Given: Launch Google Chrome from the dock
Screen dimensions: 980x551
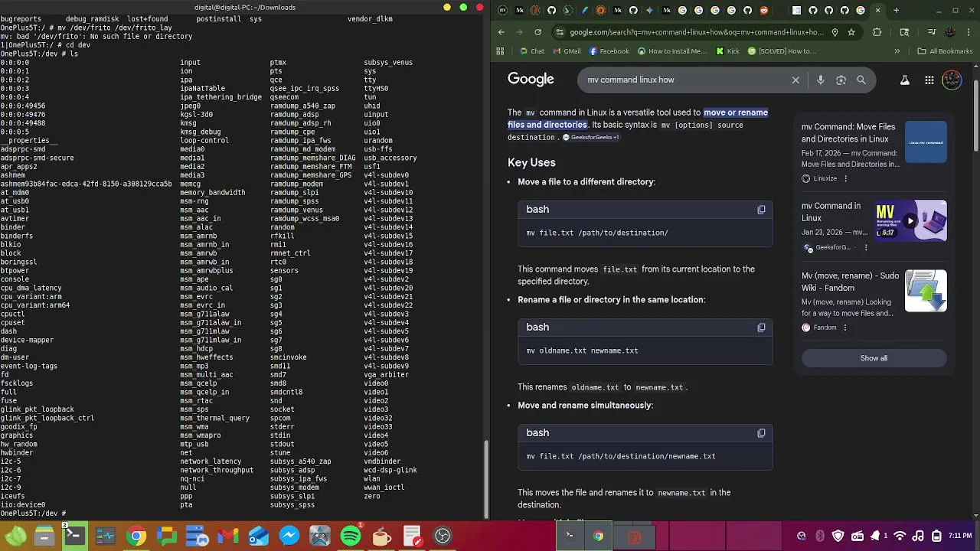Looking at the screenshot, I should 136,536.
